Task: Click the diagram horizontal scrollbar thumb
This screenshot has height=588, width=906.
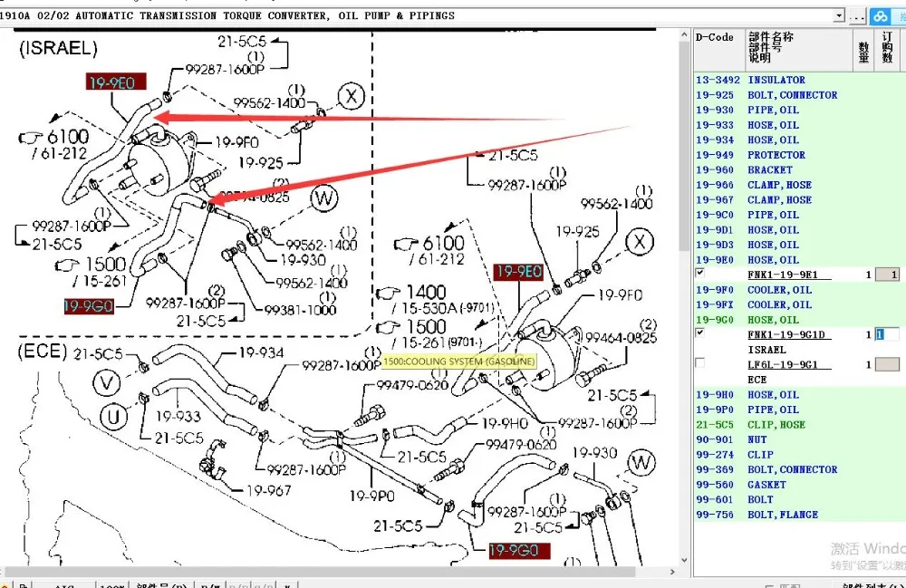Action: coord(320,572)
